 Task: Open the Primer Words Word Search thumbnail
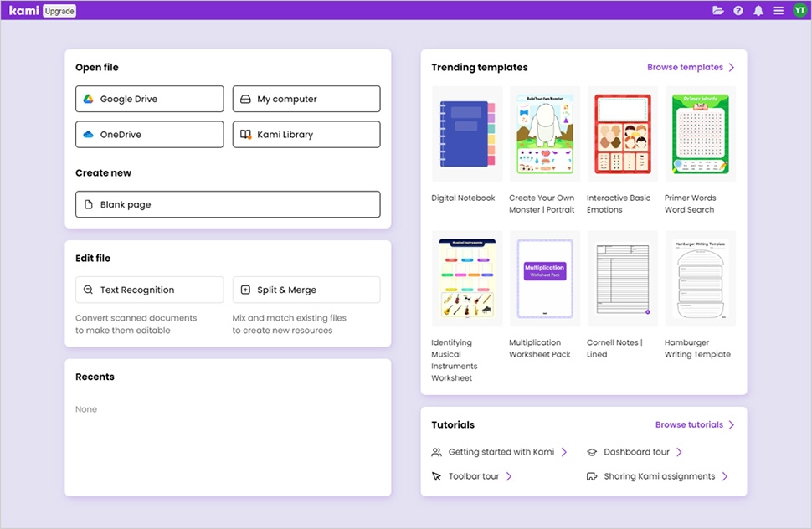(x=700, y=134)
